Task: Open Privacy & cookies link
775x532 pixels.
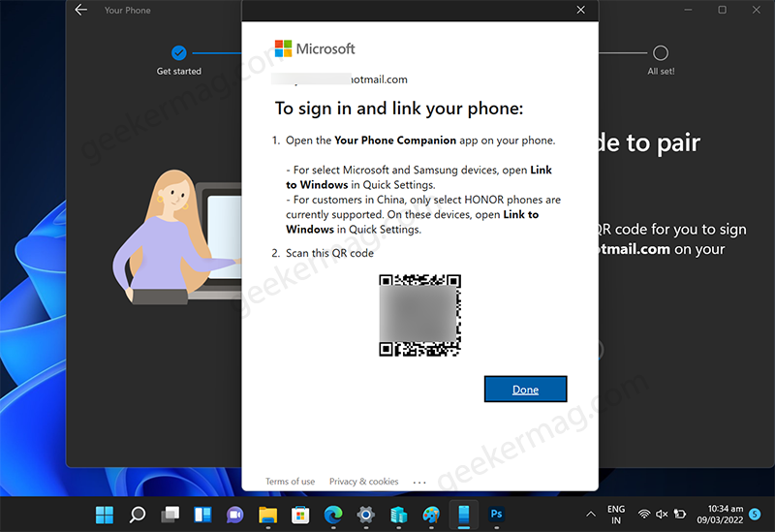Action: [364, 481]
